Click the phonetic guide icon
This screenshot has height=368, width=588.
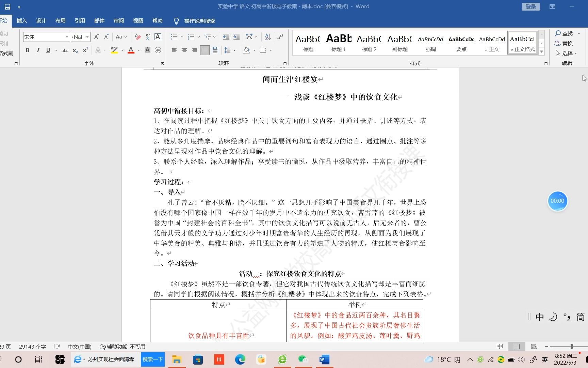click(x=147, y=37)
